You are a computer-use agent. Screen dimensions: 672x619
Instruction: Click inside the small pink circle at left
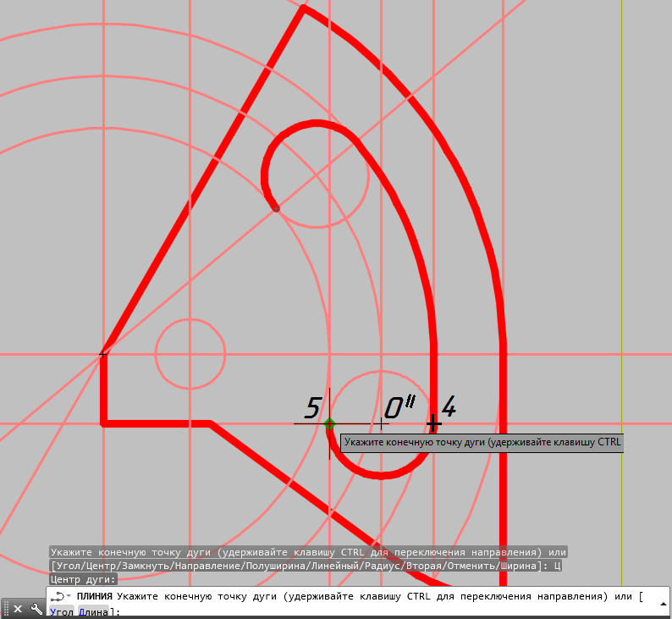point(190,354)
